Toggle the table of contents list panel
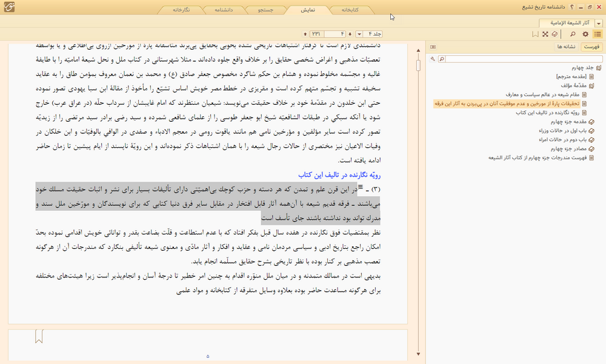This screenshot has height=364, width=606. point(598,34)
